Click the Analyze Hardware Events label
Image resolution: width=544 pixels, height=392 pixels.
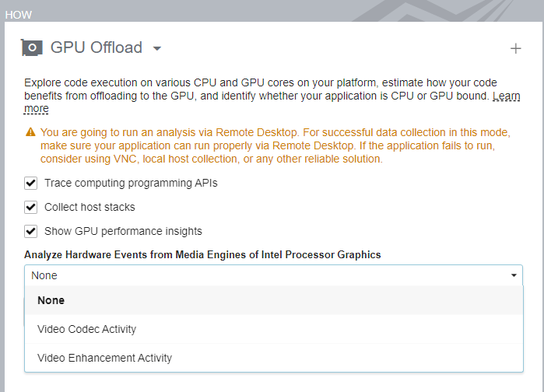point(202,254)
